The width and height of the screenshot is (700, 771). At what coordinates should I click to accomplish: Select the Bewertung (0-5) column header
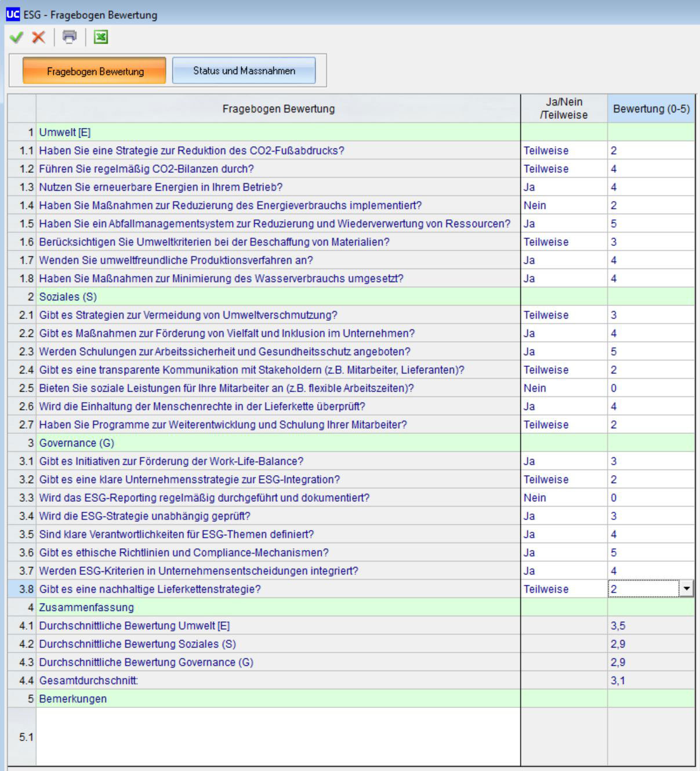(651, 108)
